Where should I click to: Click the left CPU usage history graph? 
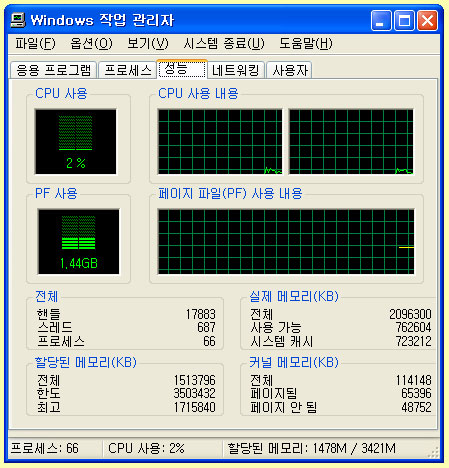[220, 142]
